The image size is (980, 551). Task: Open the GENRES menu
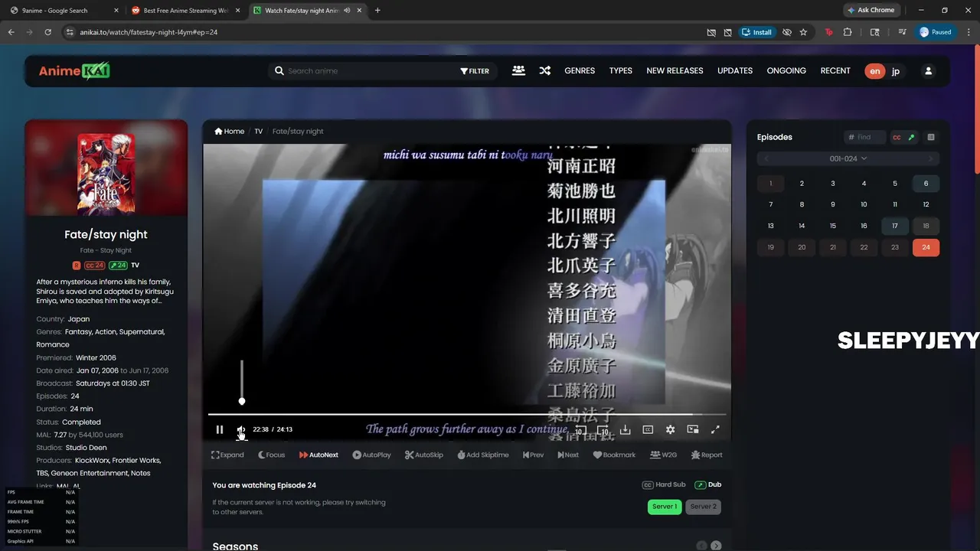coord(580,70)
